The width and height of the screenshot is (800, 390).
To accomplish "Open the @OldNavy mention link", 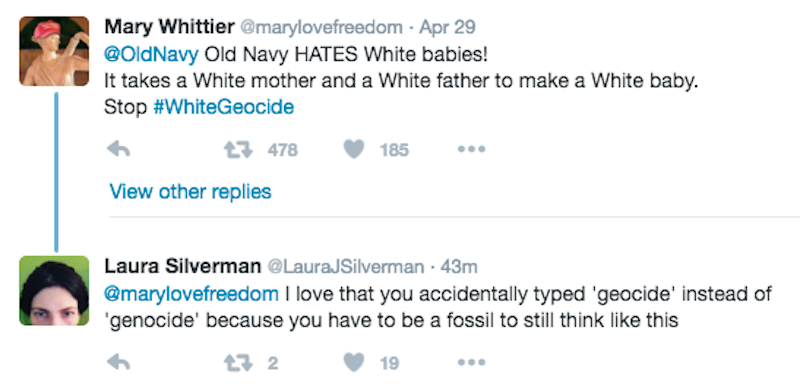I will click(x=151, y=55).
